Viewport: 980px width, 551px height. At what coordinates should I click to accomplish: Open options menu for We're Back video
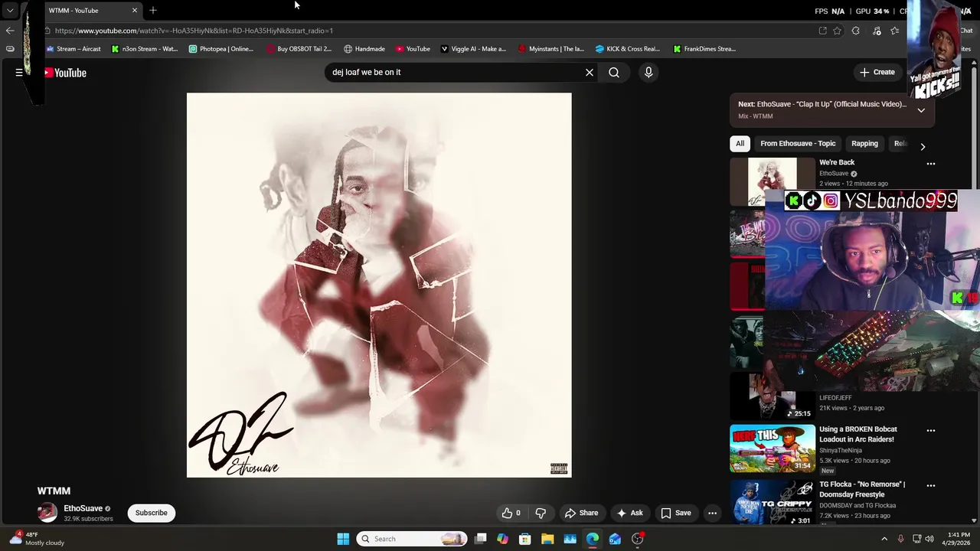pos(931,164)
